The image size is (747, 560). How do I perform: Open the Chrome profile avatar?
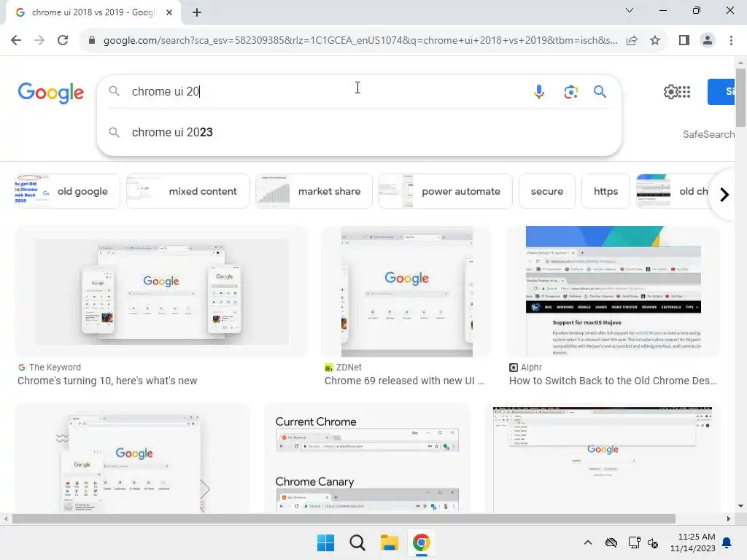[x=708, y=41]
